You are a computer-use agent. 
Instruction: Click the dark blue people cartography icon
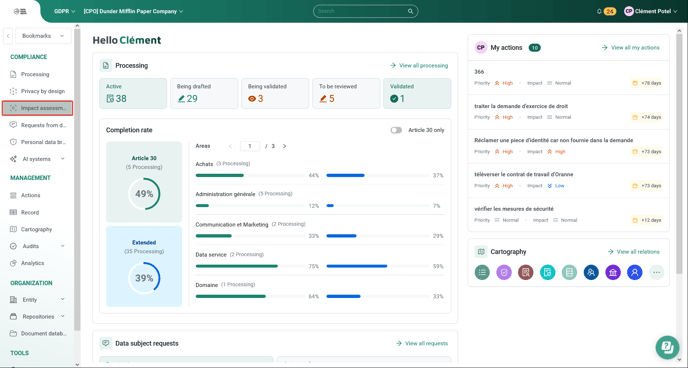(x=591, y=272)
